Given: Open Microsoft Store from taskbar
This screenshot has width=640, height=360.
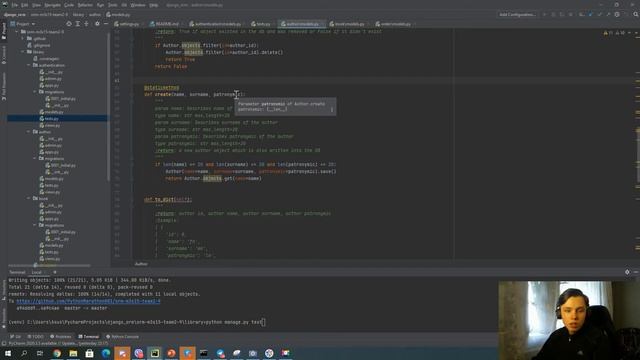Looking at the screenshot, I should (89, 353).
